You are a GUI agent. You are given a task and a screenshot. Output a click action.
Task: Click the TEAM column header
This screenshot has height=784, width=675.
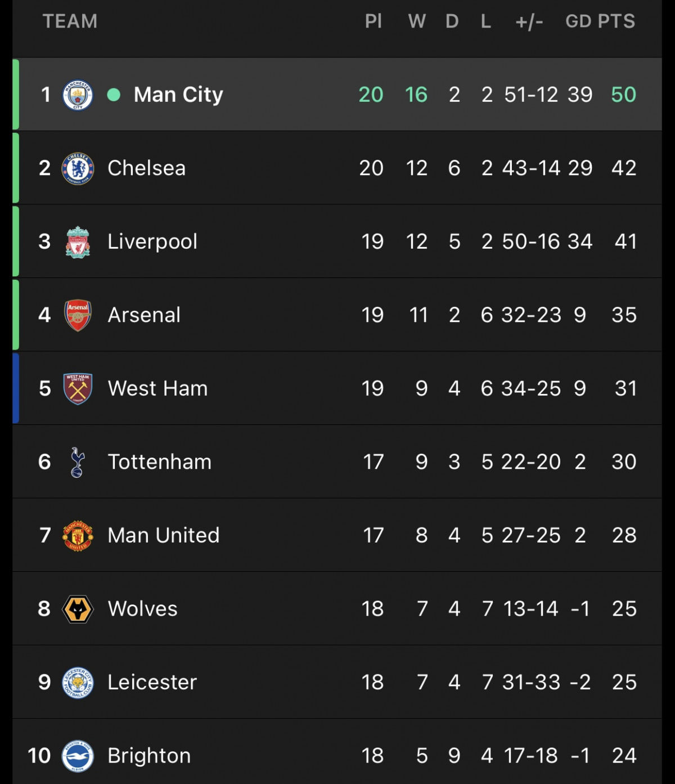coord(70,21)
